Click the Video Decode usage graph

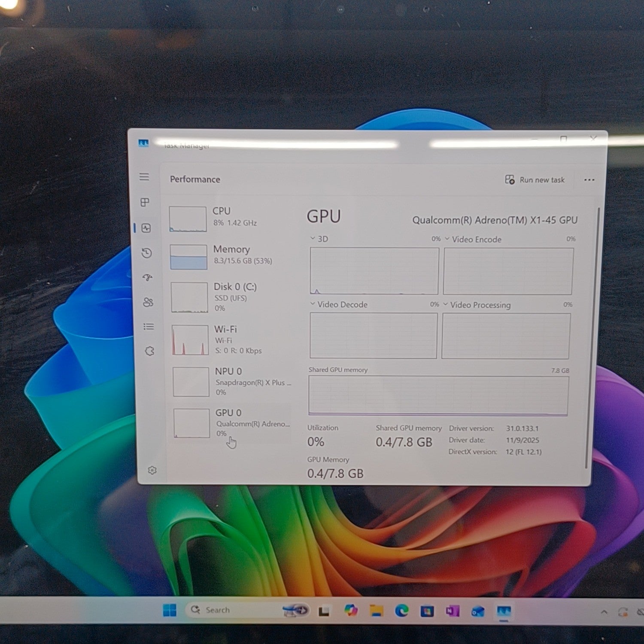373,335
